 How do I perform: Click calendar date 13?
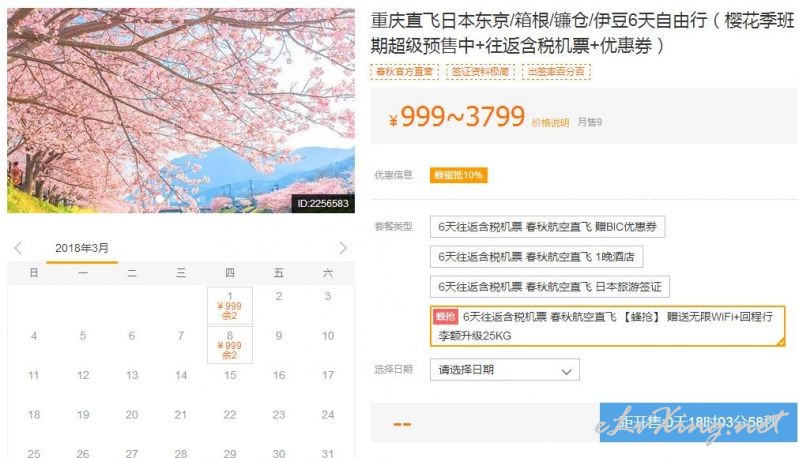pos(132,375)
